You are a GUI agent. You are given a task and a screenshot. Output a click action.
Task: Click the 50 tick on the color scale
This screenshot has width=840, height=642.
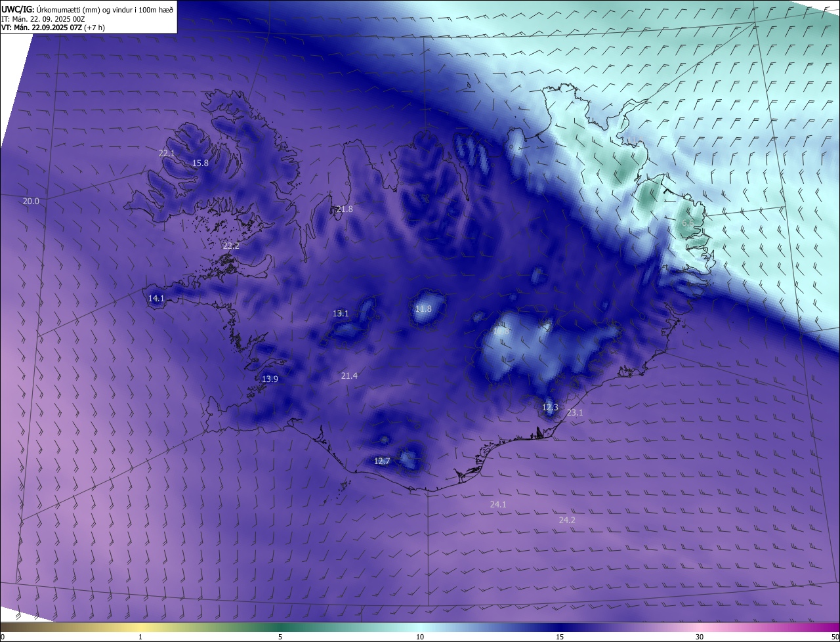pos(835,637)
